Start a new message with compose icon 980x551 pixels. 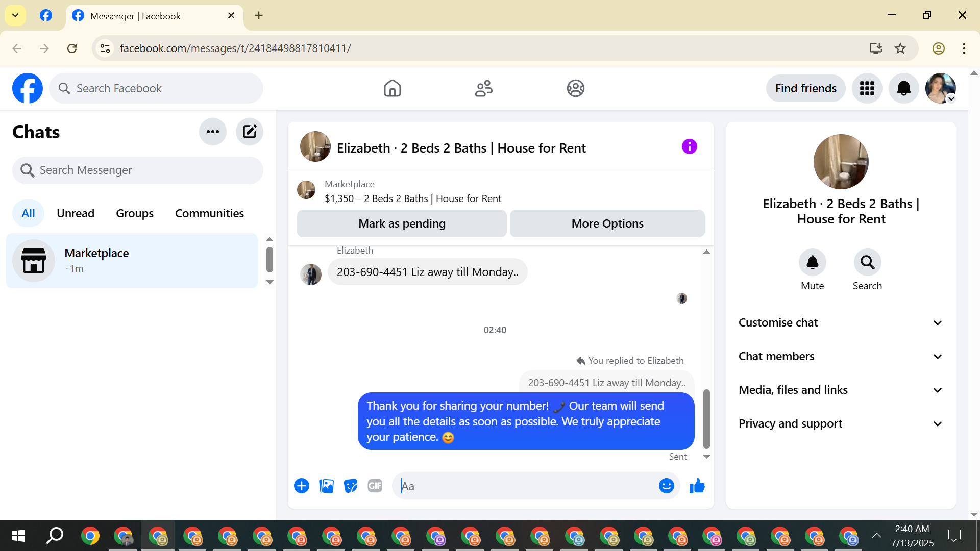(x=249, y=132)
